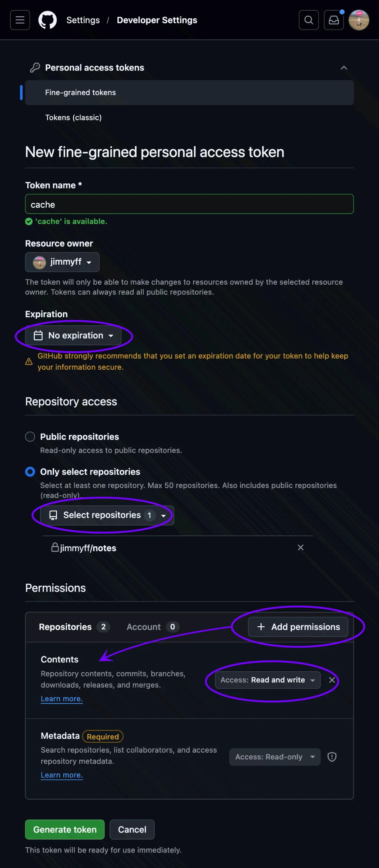This screenshot has height=868, width=379.
Task: Open the Resource owner jimmyff dropdown
Action: click(62, 262)
